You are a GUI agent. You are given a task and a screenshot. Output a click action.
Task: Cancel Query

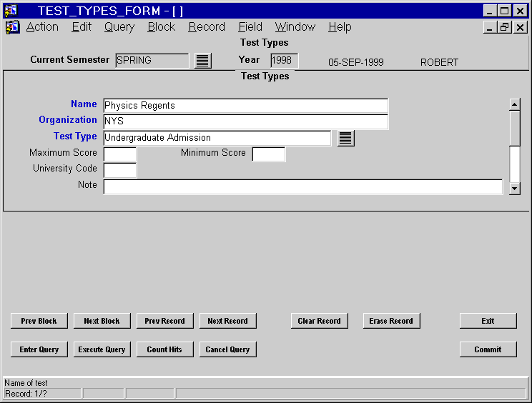[x=227, y=349]
